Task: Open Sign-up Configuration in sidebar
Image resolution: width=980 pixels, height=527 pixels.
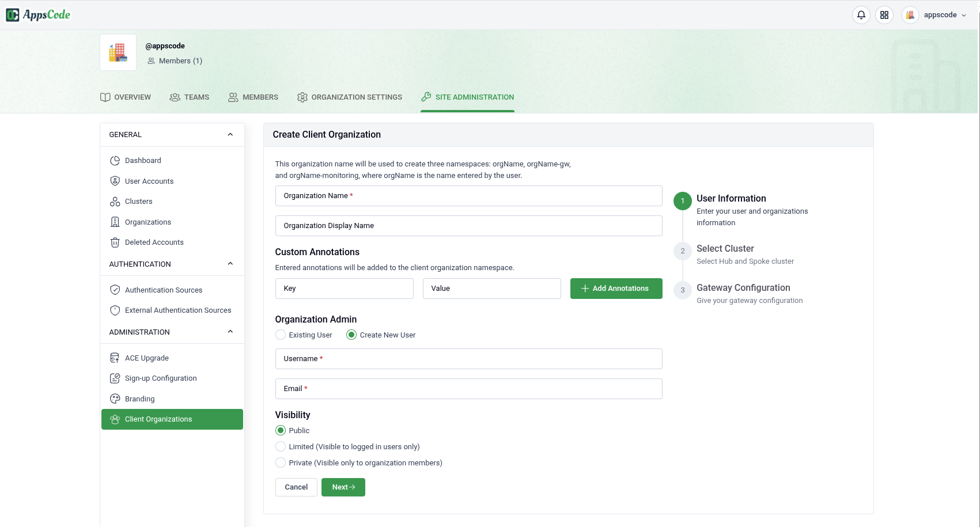Action: 172,378
